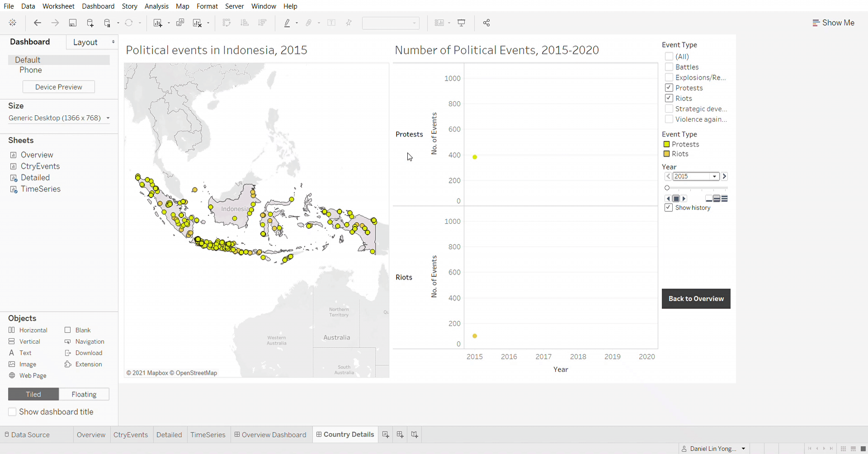This screenshot has height=454, width=868.
Task: Click the Share workbook icon
Action: tap(486, 23)
